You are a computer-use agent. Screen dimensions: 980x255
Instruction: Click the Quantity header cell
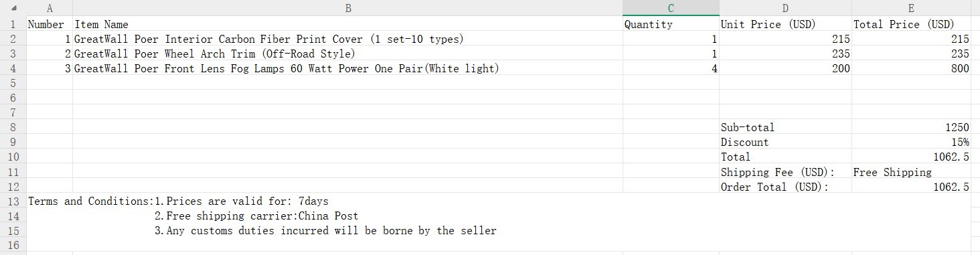click(x=671, y=24)
